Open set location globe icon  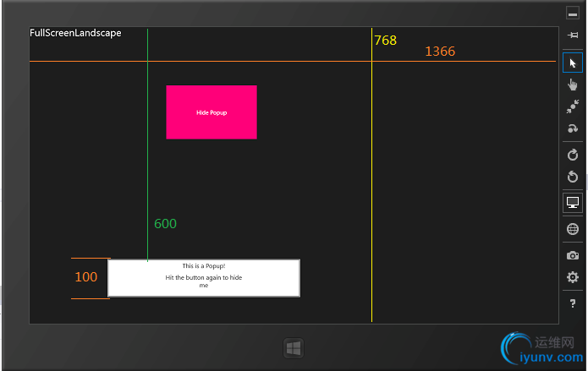(x=573, y=228)
